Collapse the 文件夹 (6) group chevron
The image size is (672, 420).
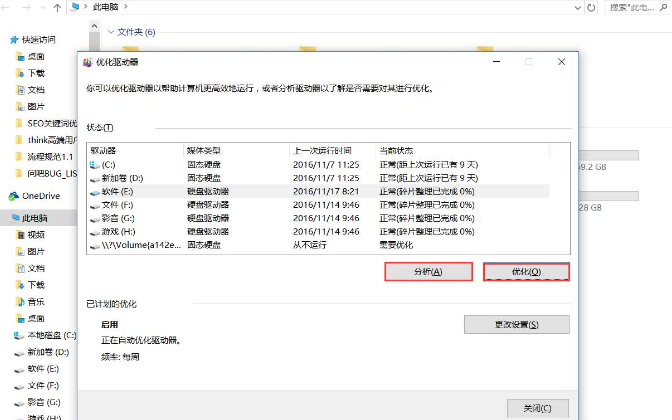[x=110, y=32]
